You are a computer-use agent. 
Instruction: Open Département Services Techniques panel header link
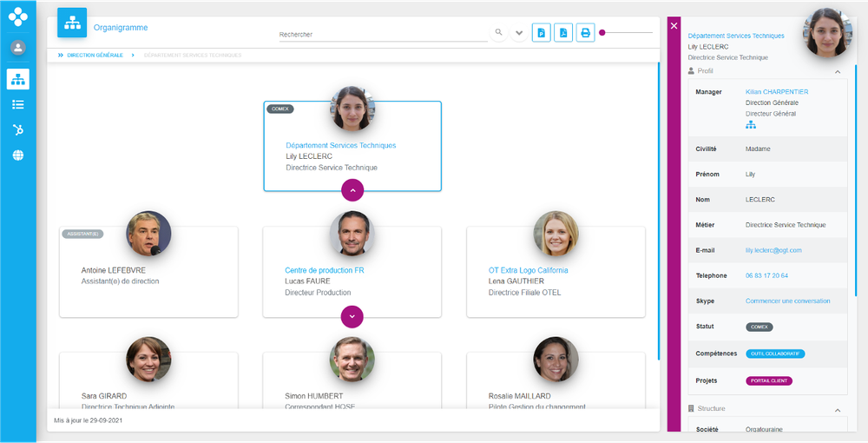pyautogui.click(x=736, y=36)
